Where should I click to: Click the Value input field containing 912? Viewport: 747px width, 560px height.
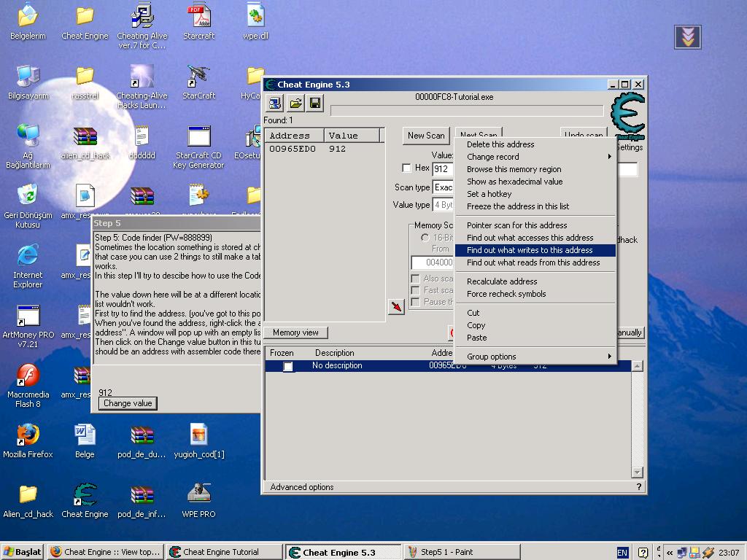[443, 168]
